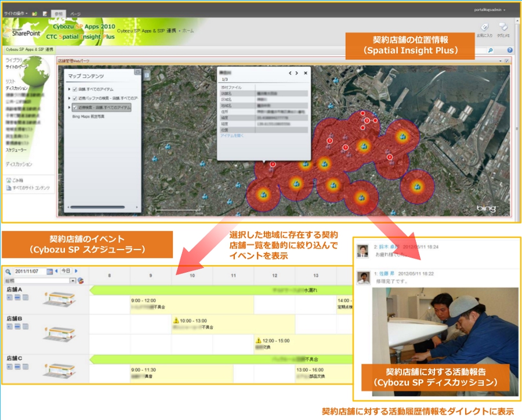This screenshot has width=522, height=420.
Task: Open the scheduler calendar picker icon
Action: (x=50, y=271)
